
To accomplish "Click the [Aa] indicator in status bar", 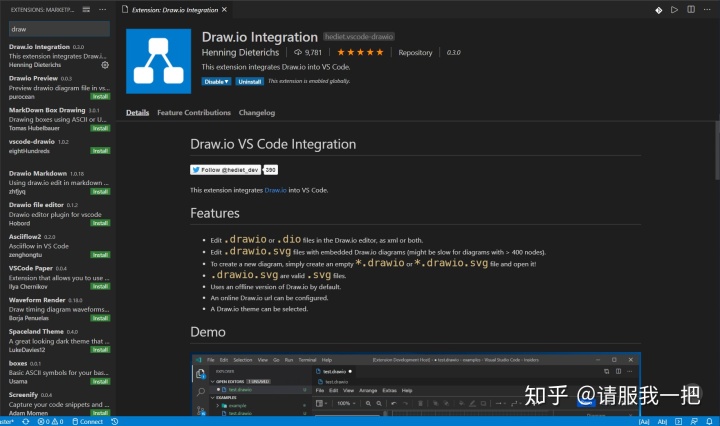I will [x=644, y=421].
